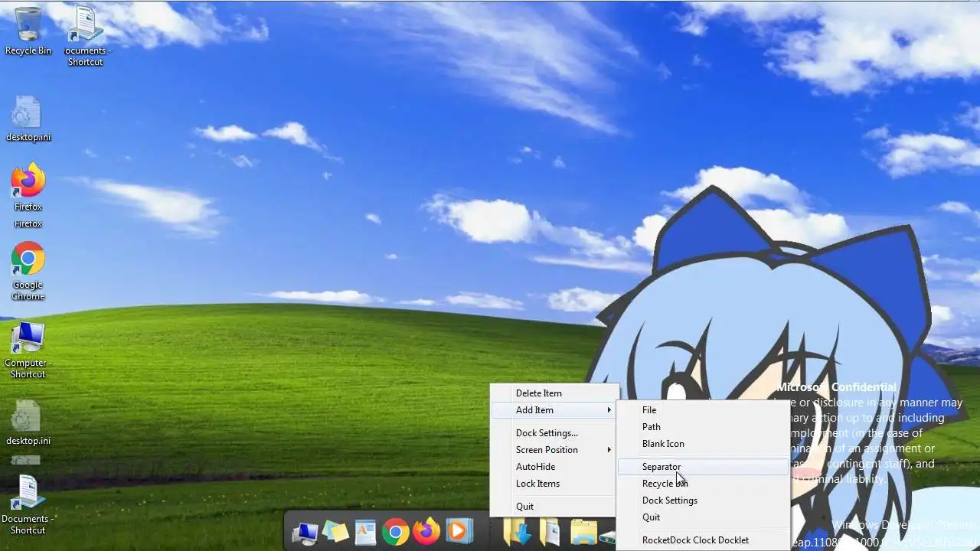The width and height of the screenshot is (980, 551).
Task: Select the Firefox desktop shortcut icon
Action: (x=28, y=187)
